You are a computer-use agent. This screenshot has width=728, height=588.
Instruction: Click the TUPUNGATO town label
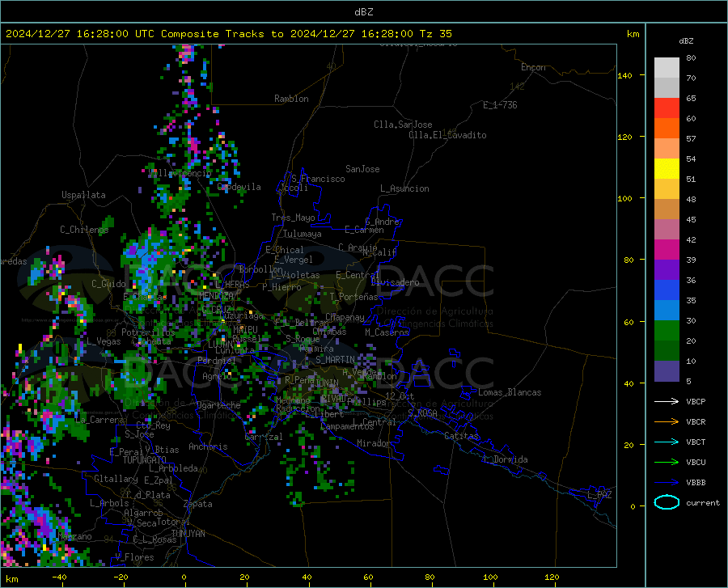click(145, 460)
